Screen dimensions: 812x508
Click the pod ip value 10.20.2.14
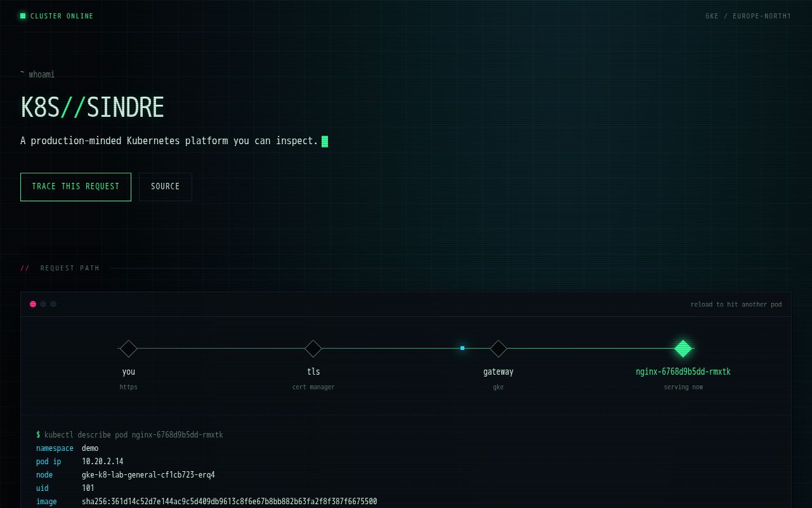(103, 462)
